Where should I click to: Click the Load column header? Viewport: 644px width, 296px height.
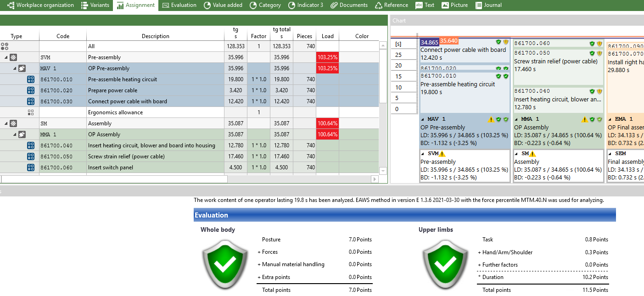[x=327, y=36]
